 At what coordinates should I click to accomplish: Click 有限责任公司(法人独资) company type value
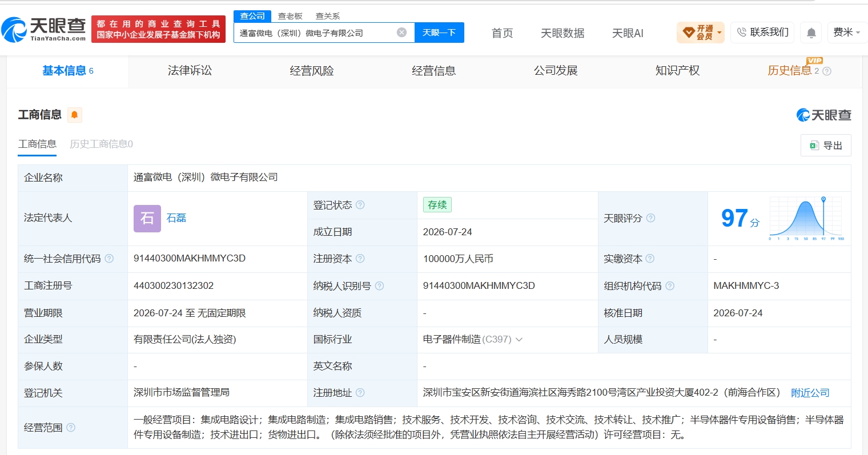tap(185, 340)
